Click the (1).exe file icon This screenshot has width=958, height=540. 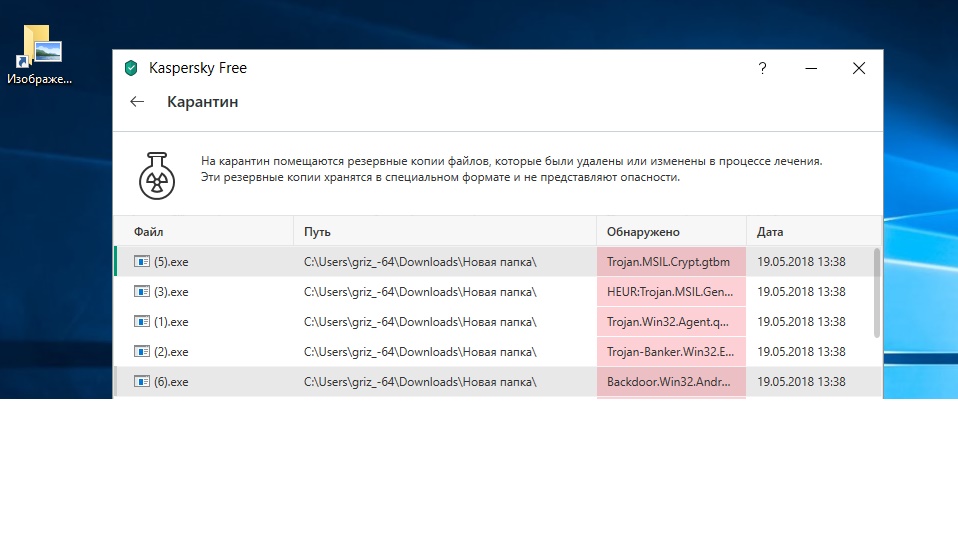pyautogui.click(x=142, y=322)
